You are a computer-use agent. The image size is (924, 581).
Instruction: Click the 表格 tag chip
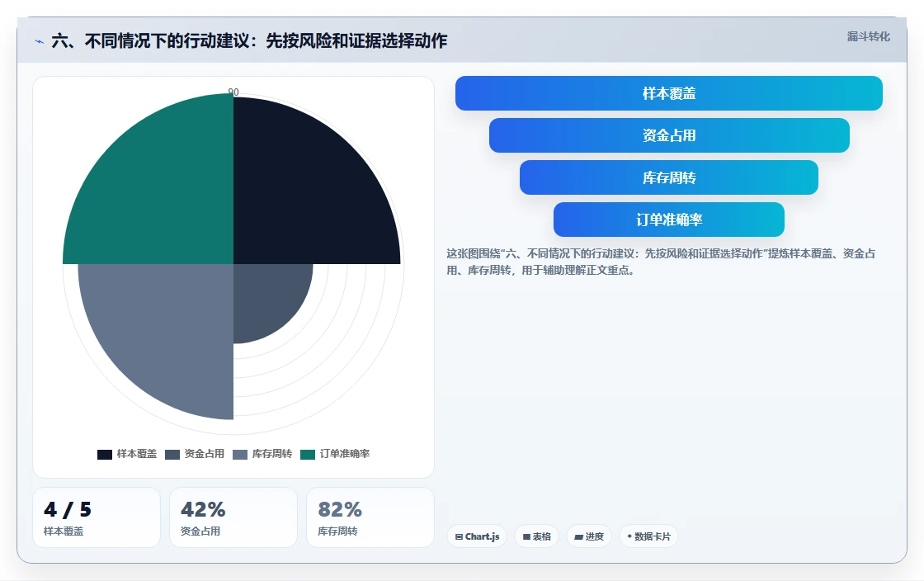click(x=537, y=536)
